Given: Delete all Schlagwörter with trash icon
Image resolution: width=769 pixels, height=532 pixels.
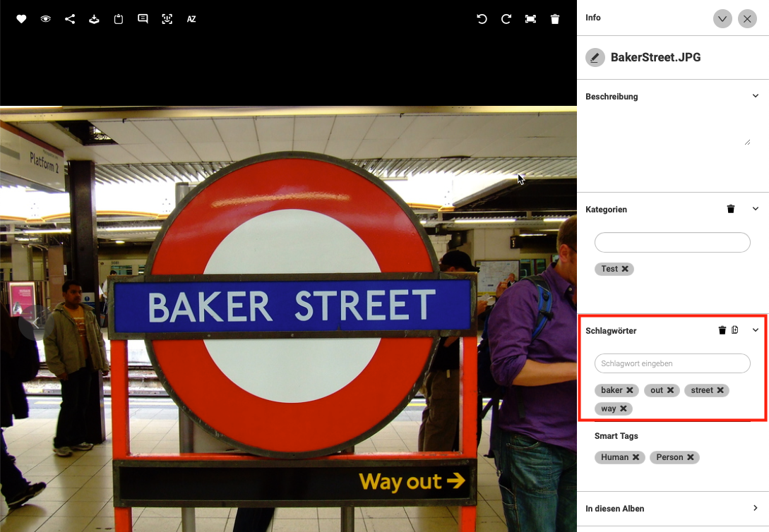Looking at the screenshot, I should click(x=722, y=330).
